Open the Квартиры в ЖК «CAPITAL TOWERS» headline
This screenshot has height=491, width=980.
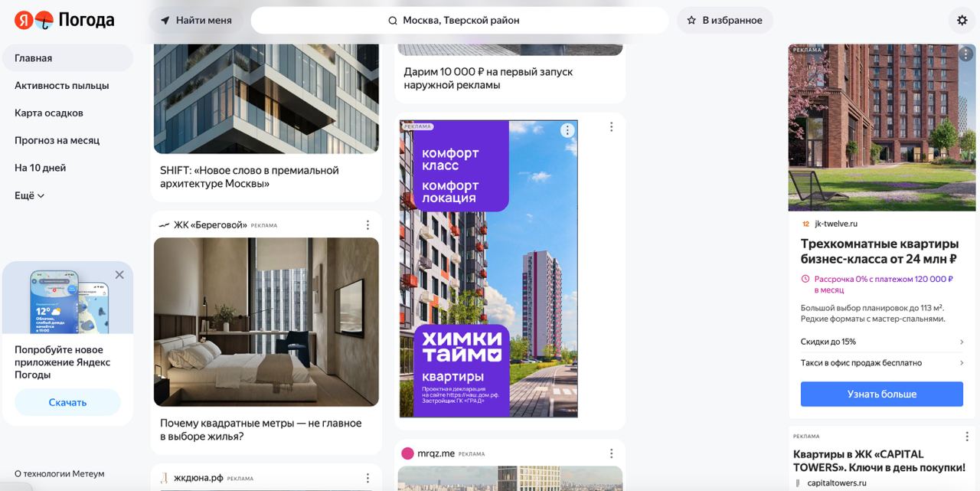(879, 460)
